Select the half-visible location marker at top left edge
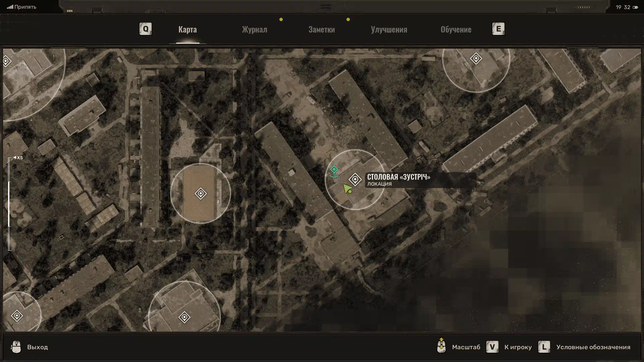This screenshot has height=362, width=644. (x=6, y=61)
